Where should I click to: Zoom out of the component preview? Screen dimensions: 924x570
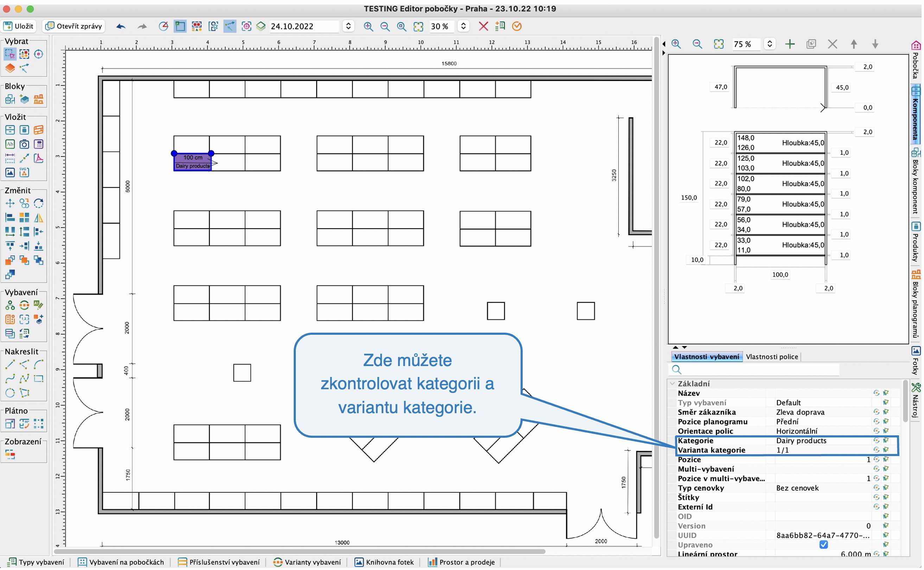point(697,44)
